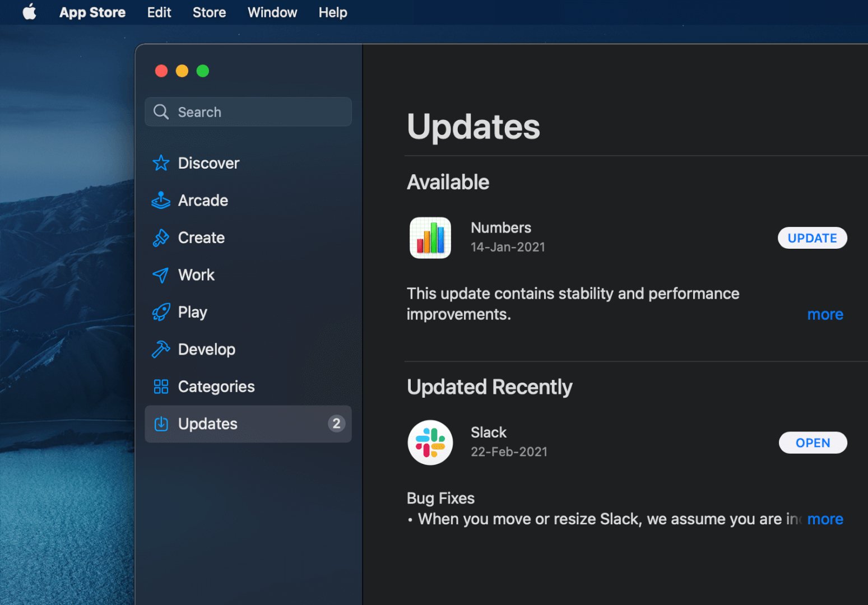
Task: Update the Numbers app
Action: 812,238
